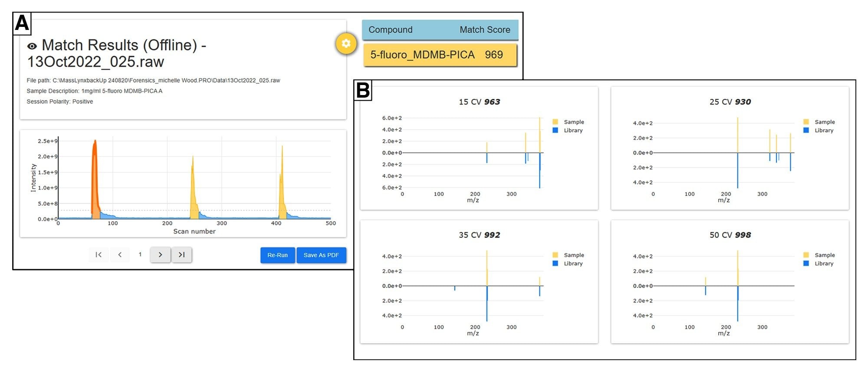Save the report as PDF
This screenshot has height=374, width=868.
(x=321, y=255)
